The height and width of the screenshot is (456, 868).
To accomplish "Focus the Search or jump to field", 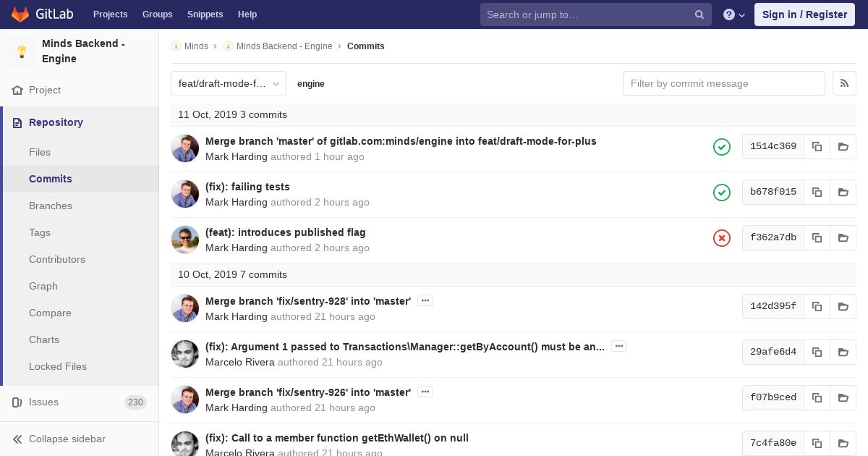I will point(596,14).
